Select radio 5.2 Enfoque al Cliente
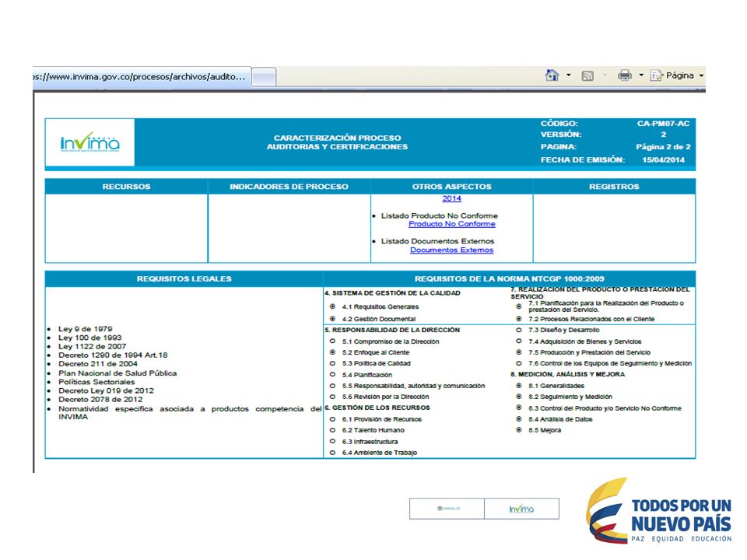The image size is (747, 560). 332,352
